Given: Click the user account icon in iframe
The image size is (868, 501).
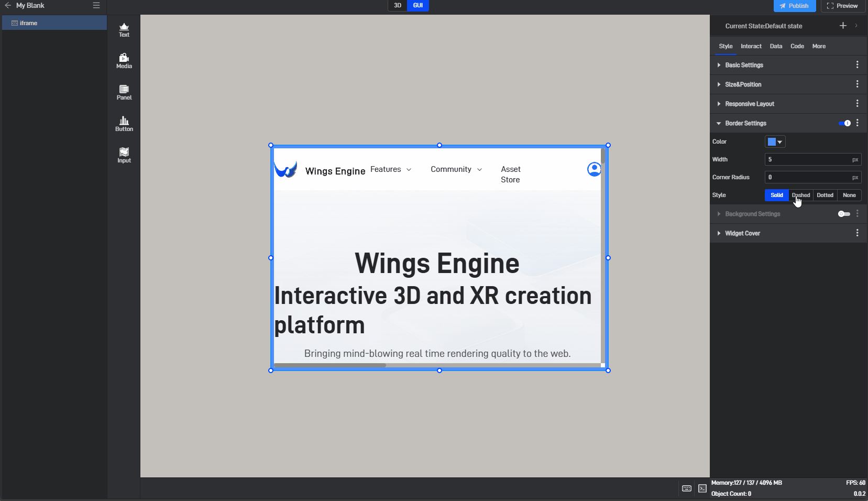Looking at the screenshot, I should (594, 169).
